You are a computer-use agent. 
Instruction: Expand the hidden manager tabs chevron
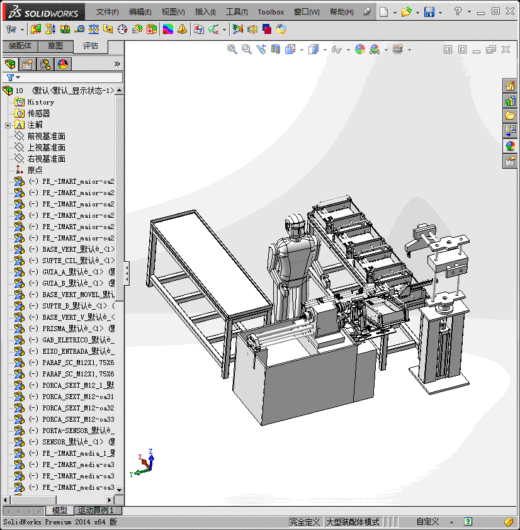pos(117,64)
